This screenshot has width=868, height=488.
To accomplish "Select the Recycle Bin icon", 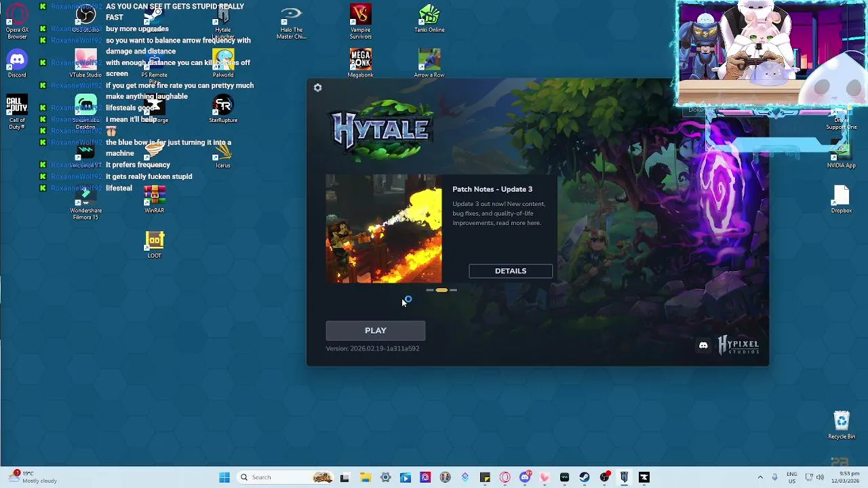I will click(x=842, y=425).
